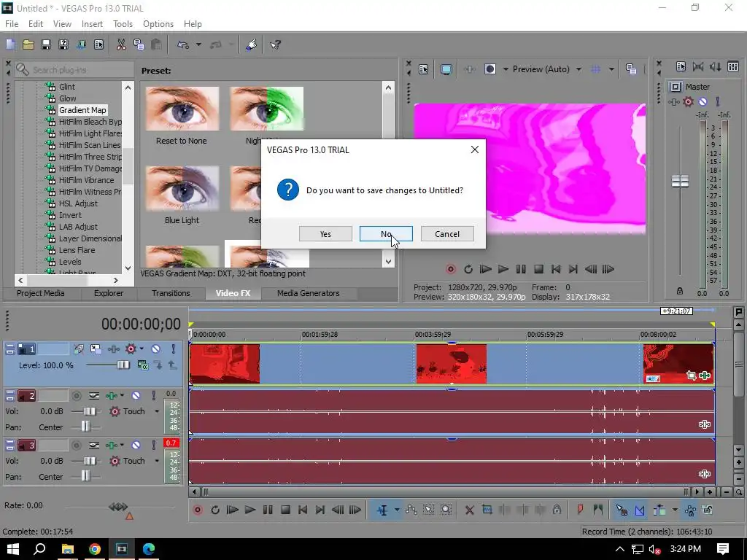Open track 1 automation settings dropdown
This screenshot has height=560, width=747.
pos(142,349)
